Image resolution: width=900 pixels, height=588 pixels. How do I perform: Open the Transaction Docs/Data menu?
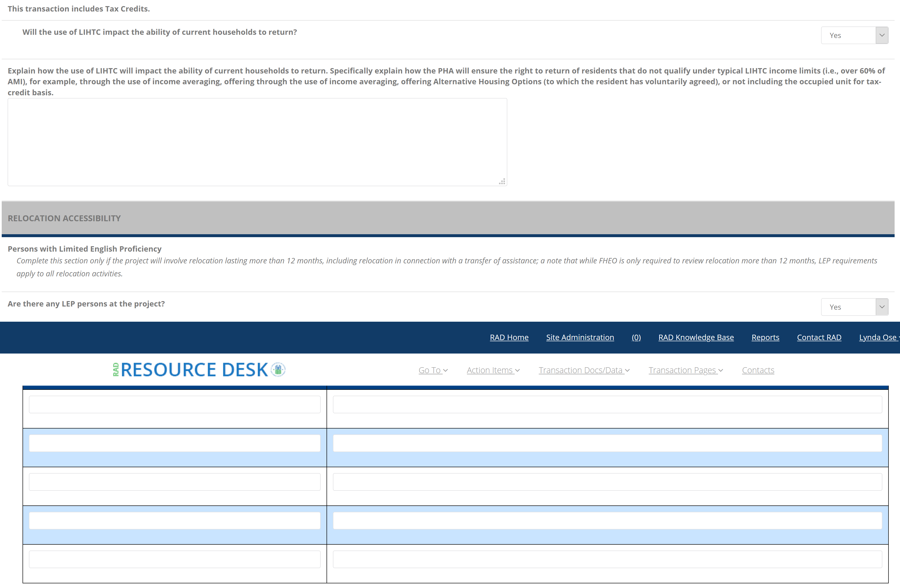click(x=584, y=370)
